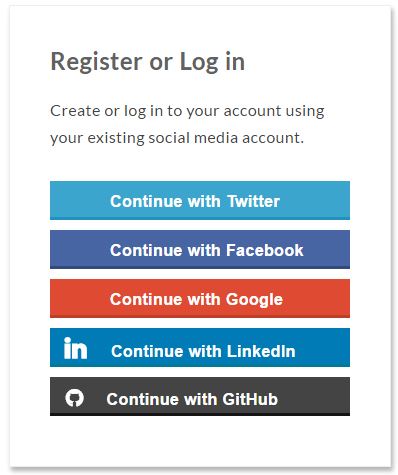Continue with Twitter
Viewport: 398px width, 475px height.
tap(200, 200)
